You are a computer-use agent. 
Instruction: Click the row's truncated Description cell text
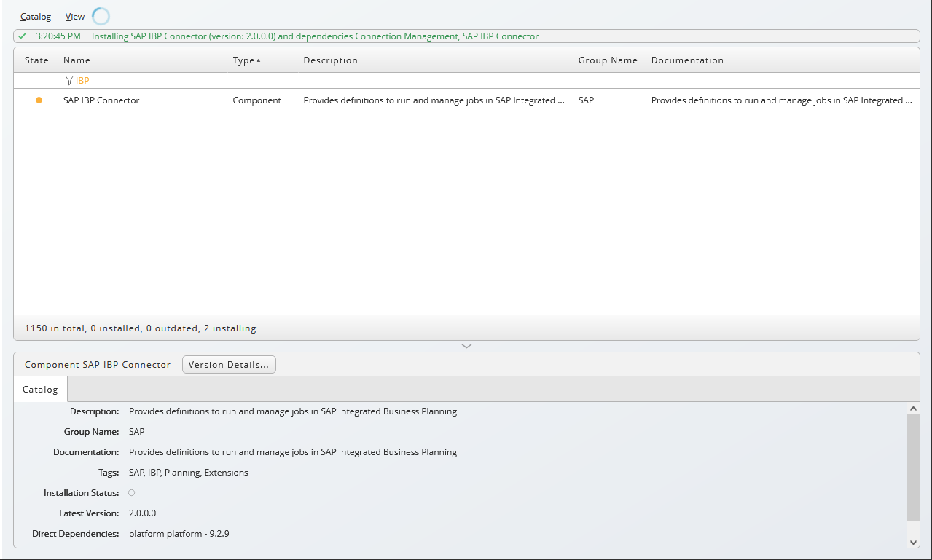click(434, 100)
